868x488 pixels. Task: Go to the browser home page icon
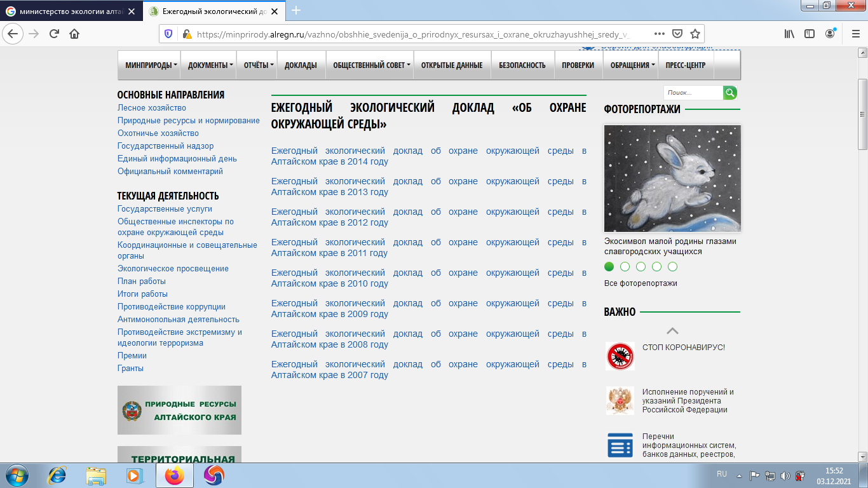pos(74,34)
